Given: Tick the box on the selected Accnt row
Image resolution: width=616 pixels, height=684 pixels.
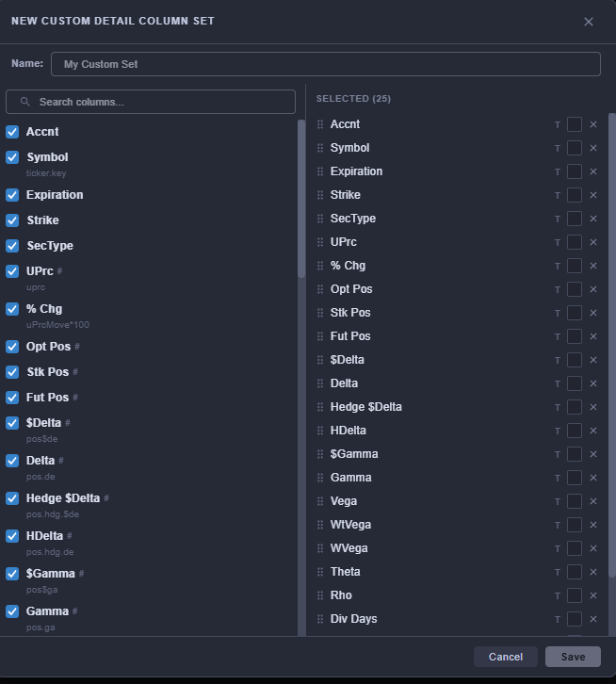Looking at the screenshot, I should coord(575,124).
